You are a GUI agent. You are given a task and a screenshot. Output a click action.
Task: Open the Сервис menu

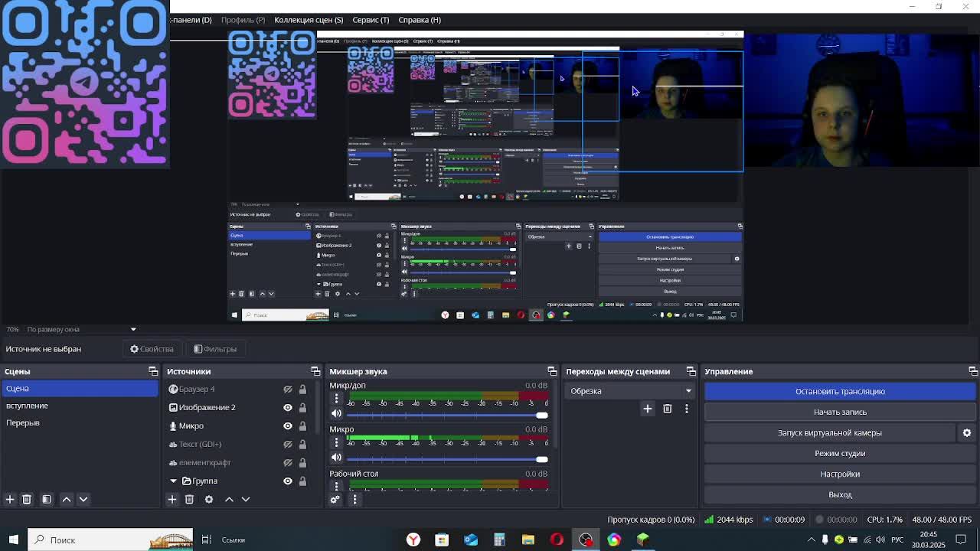[x=371, y=20]
